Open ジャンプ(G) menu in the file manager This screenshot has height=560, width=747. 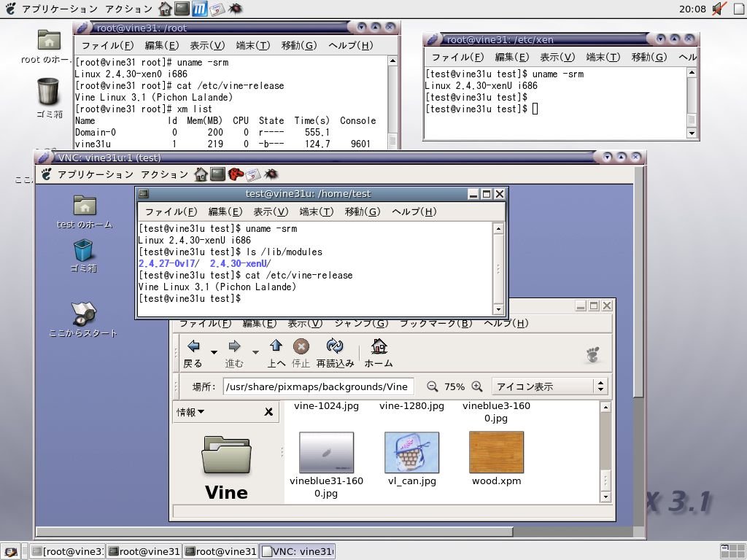[x=361, y=323]
